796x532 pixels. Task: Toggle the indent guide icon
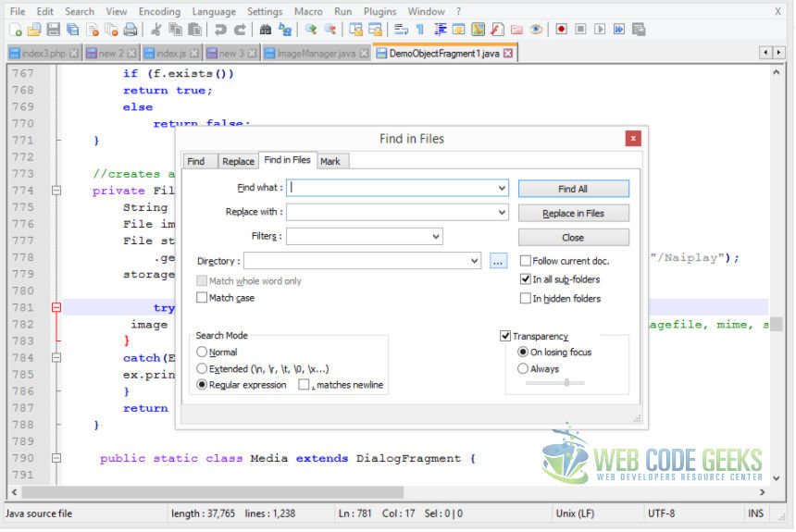coord(441,30)
